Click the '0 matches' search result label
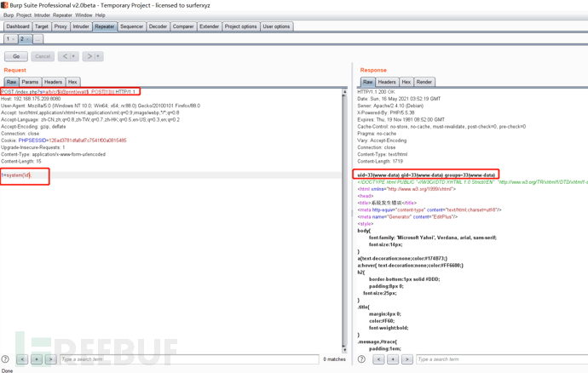 335,359
